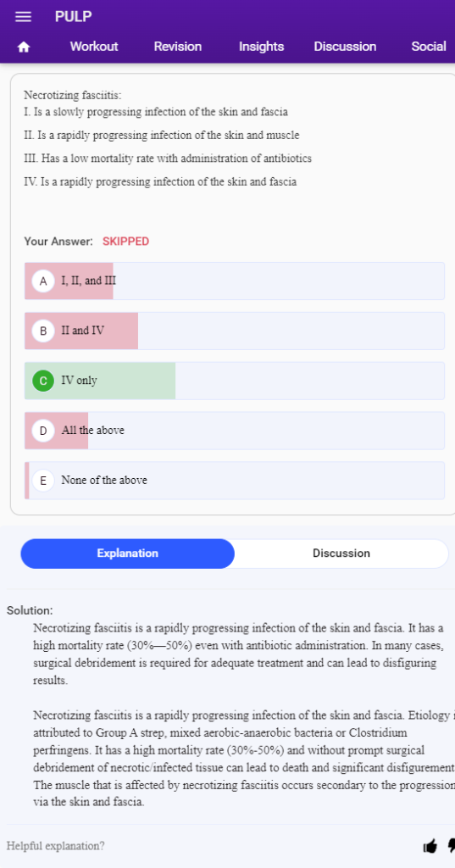Show the Explanation section
The height and width of the screenshot is (868, 455).
click(x=127, y=554)
